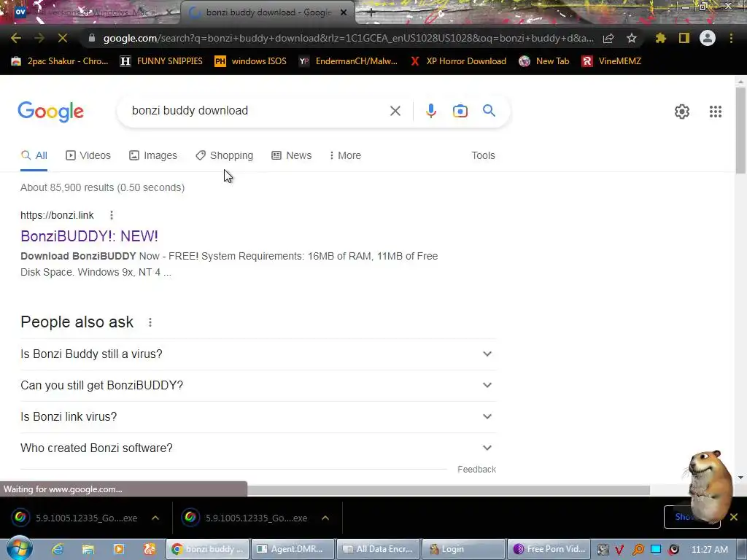The width and height of the screenshot is (747, 560).
Task: Open the Extensions puzzle piece menu
Action: pyautogui.click(x=660, y=38)
